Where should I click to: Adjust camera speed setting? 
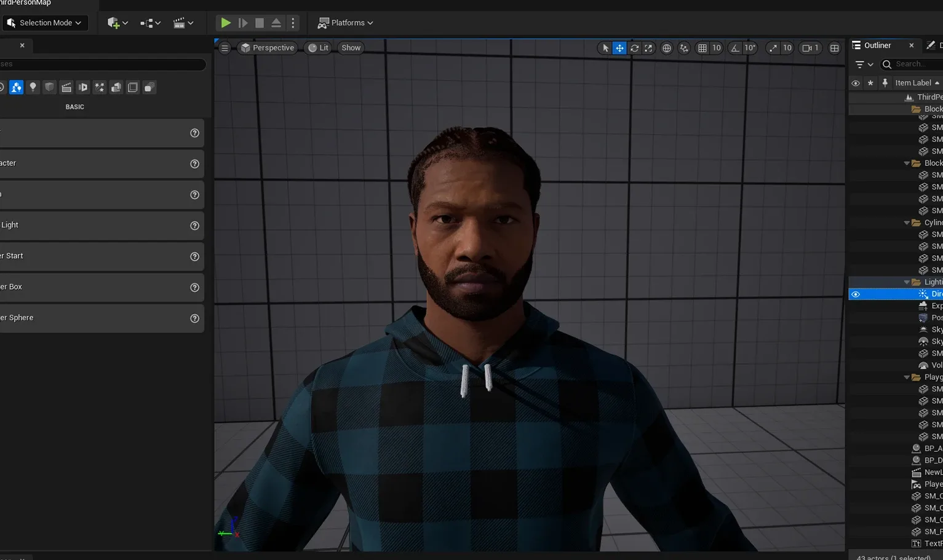point(810,48)
